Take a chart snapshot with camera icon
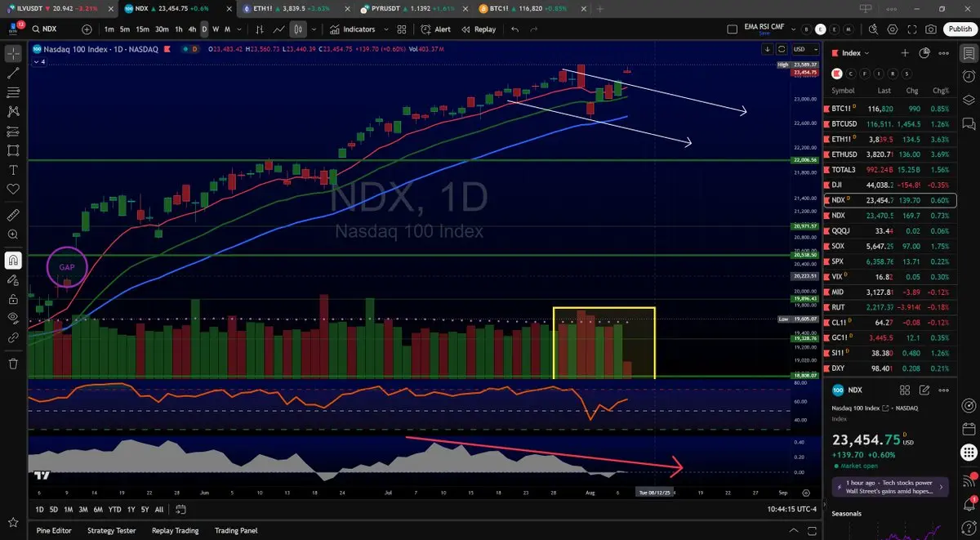The width and height of the screenshot is (980, 540). 931,29
